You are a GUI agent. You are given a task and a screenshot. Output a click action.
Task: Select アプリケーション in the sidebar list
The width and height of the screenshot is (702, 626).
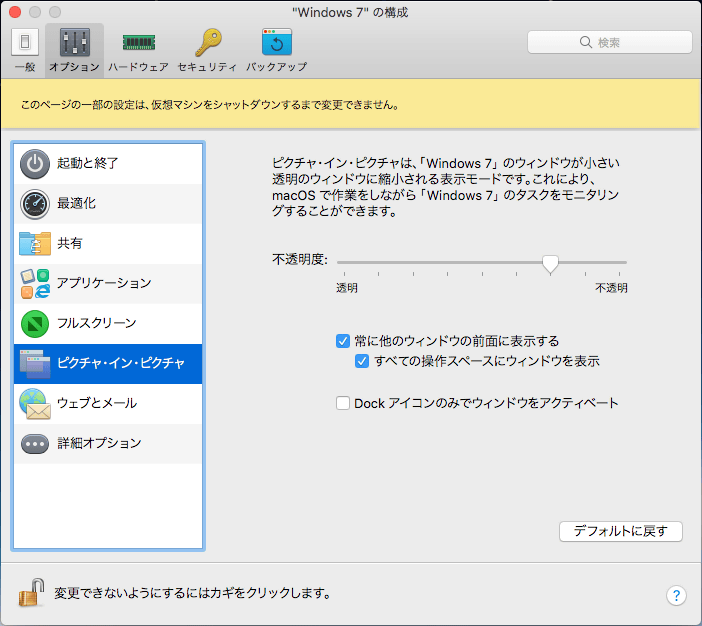(108, 283)
